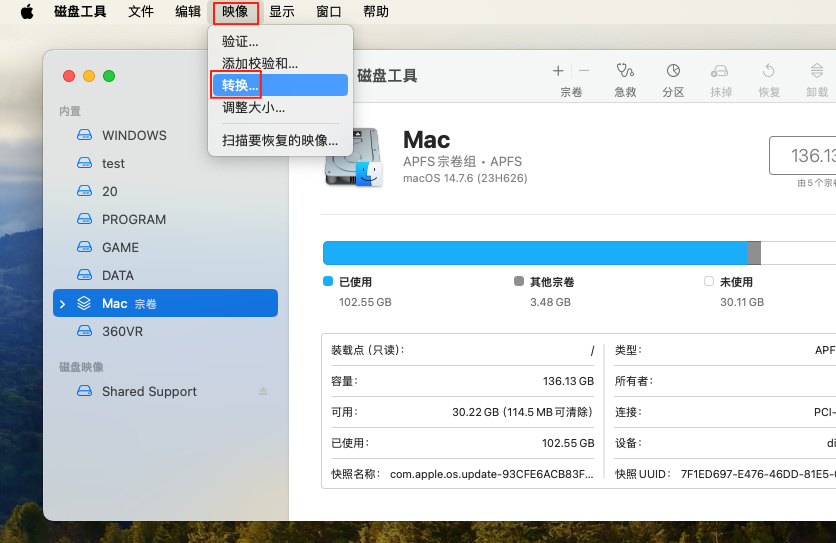The height and width of the screenshot is (543, 836).
Task: Select the WINDOWS volume in sidebar
Action: [x=134, y=135]
